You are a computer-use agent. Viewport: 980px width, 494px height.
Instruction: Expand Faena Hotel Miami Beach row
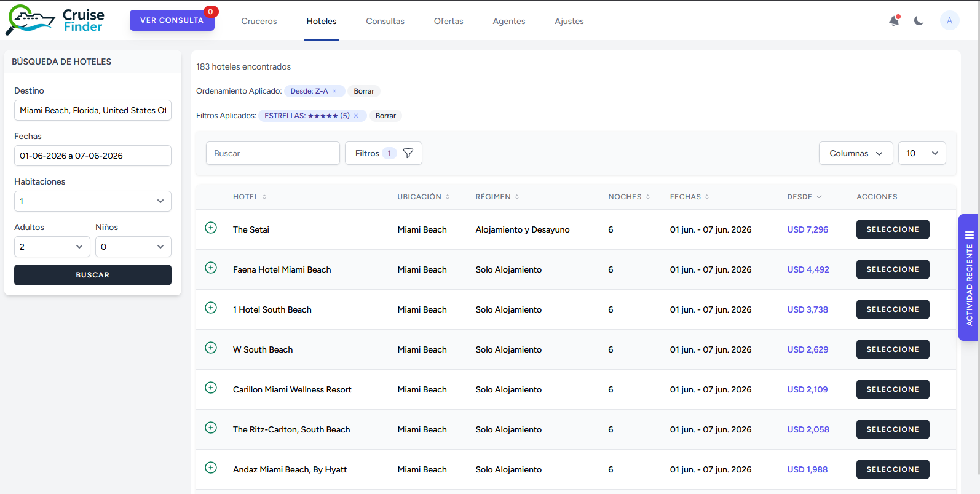click(211, 268)
